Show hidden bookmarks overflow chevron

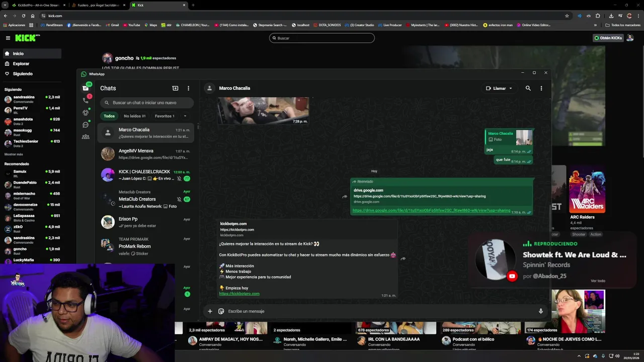click(595, 25)
